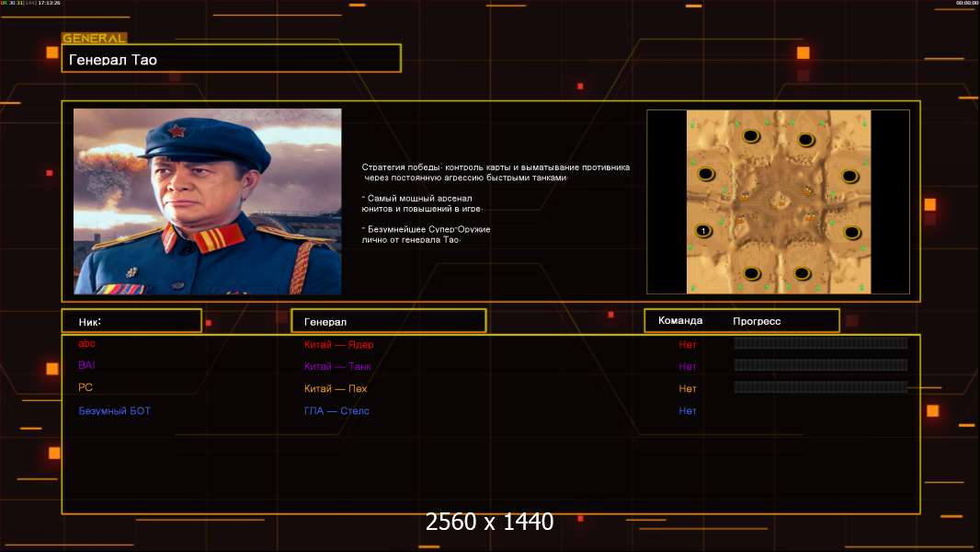
Task: Click 'Китай — Танк' general for BAI
Action: click(x=337, y=366)
